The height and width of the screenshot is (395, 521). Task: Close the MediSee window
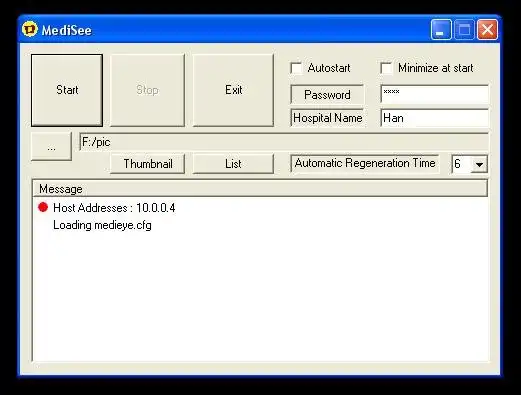(x=487, y=30)
